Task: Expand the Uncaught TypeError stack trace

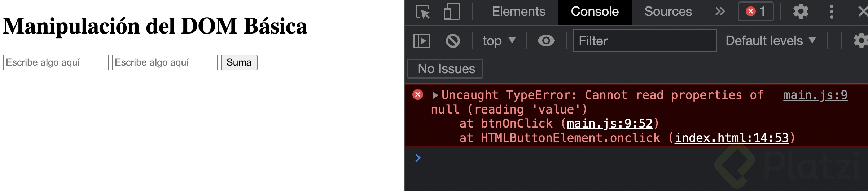Action: coord(435,95)
